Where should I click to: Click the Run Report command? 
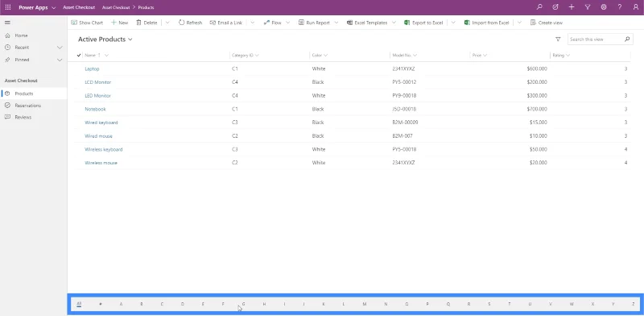click(314, 23)
